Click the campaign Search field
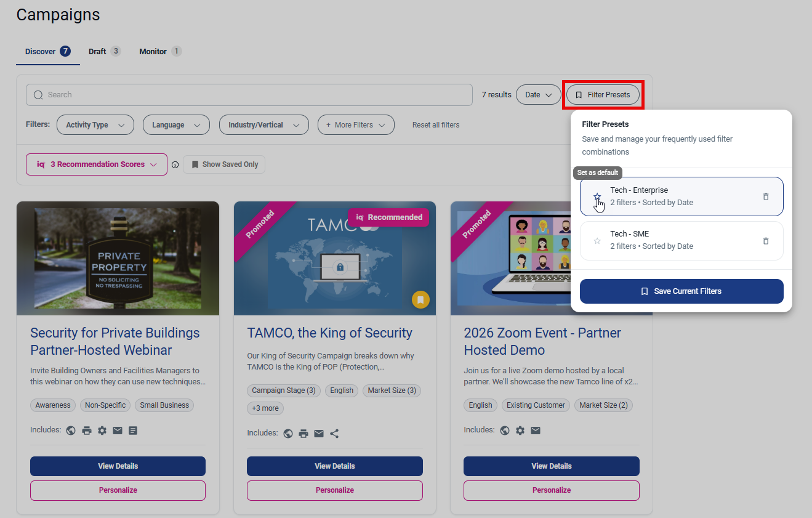This screenshot has height=518, width=812. coord(249,95)
